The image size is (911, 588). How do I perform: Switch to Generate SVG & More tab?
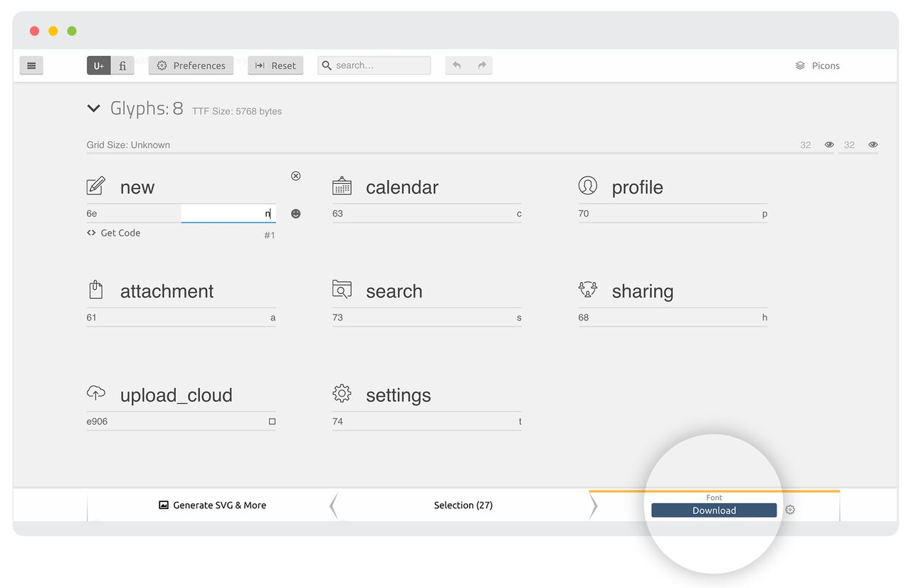coord(212,505)
